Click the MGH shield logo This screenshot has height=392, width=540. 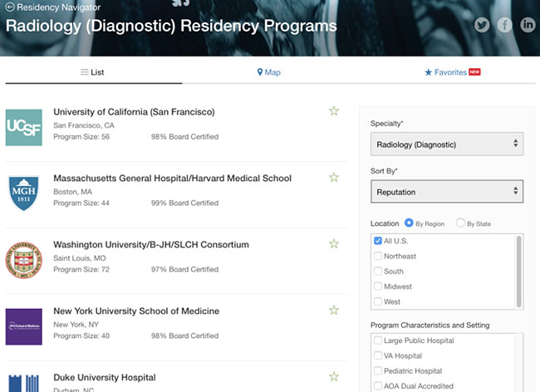[x=24, y=193]
